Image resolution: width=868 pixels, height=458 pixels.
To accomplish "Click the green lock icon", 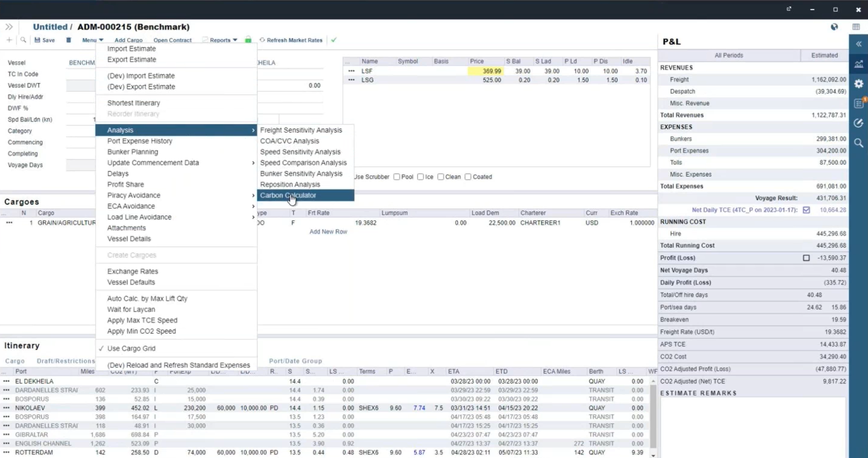I will point(248,40).
